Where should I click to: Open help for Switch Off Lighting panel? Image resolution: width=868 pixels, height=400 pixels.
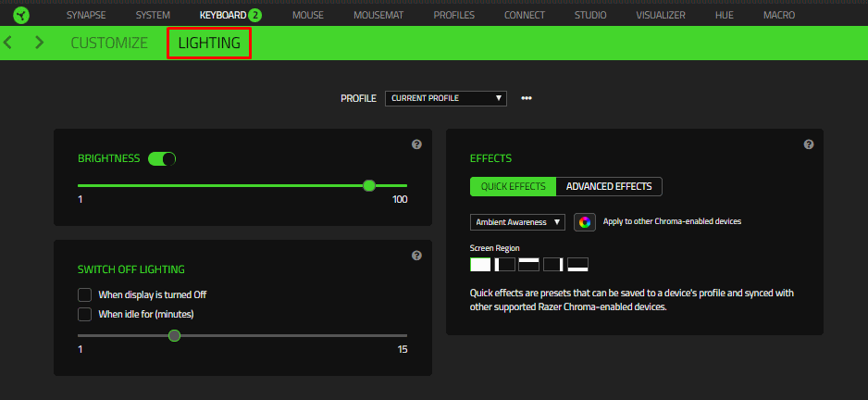pos(416,256)
